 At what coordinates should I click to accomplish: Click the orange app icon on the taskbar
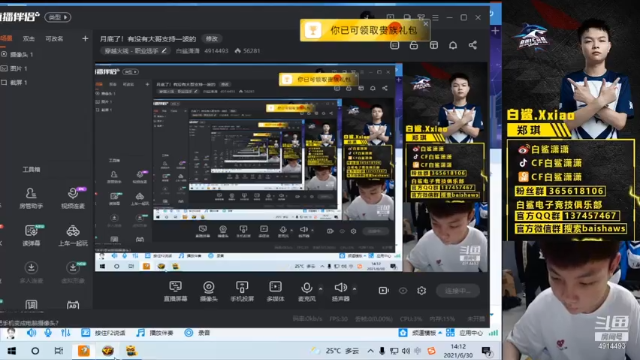(x=84, y=351)
